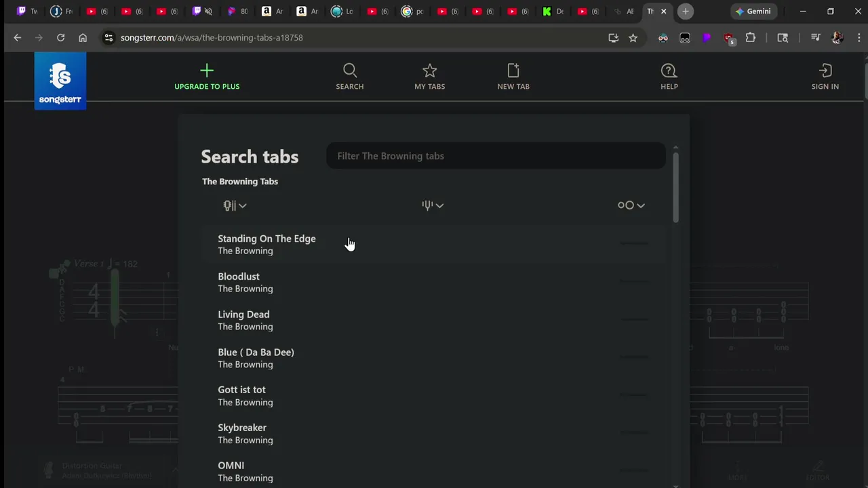Click 'UPGRADE TO PLUS' label
This screenshot has width=868, height=488.
[207, 87]
